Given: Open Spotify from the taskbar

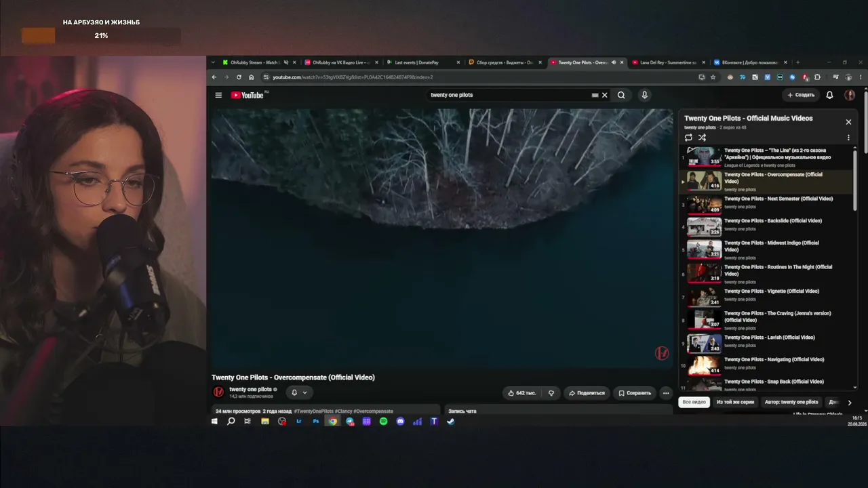Looking at the screenshot, I should tap(383, 422).
